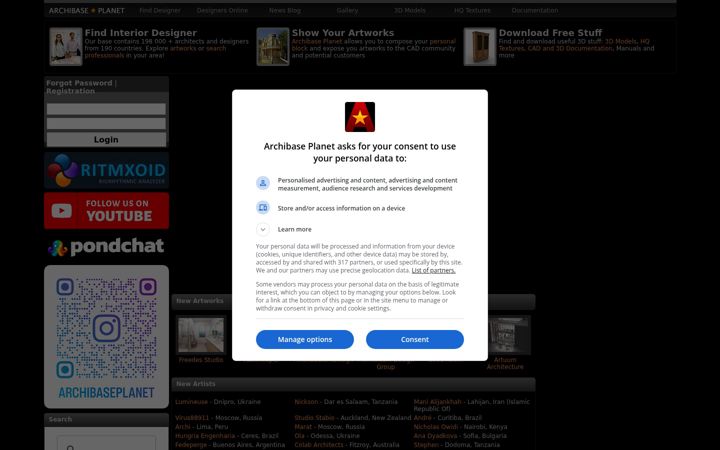Click the Registration link
Image resolution: width=720 pixels, height=450 pixels.
click(x=70, y=91)
